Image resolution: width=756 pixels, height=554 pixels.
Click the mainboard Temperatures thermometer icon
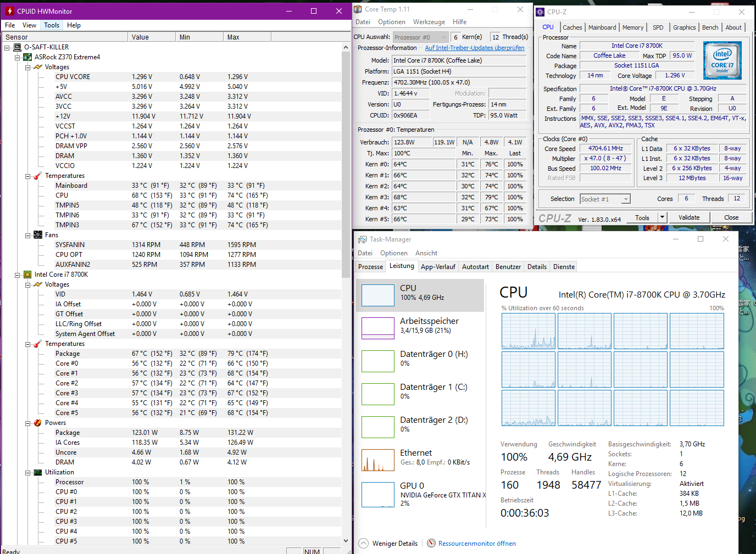pyautogui.click(x=38, y=176)
